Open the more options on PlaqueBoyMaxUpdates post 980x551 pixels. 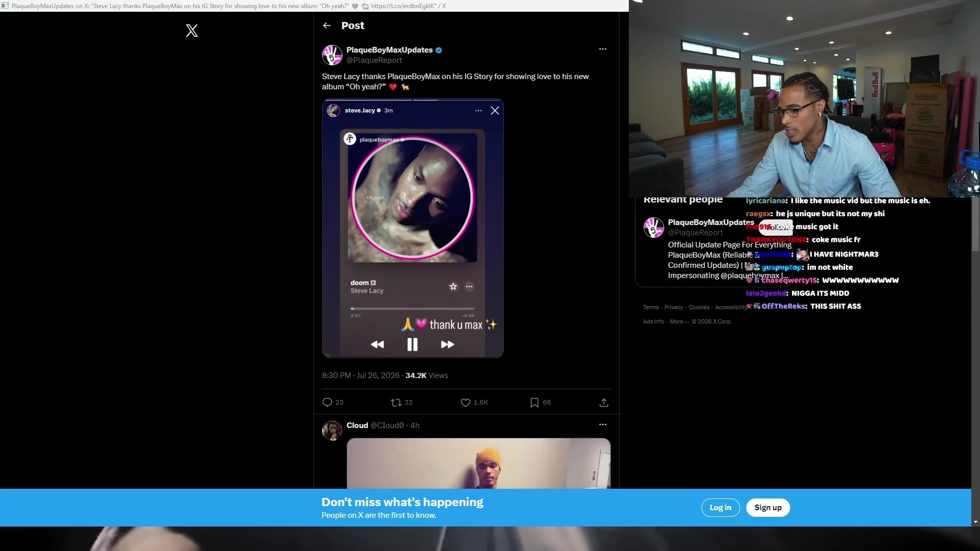click(x=603, y=49)
